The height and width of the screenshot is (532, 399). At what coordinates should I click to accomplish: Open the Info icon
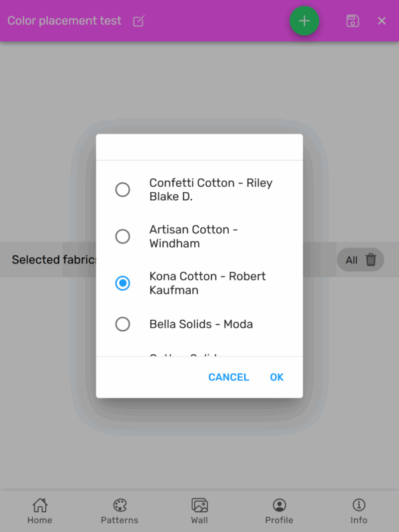(x=359, y=505)
